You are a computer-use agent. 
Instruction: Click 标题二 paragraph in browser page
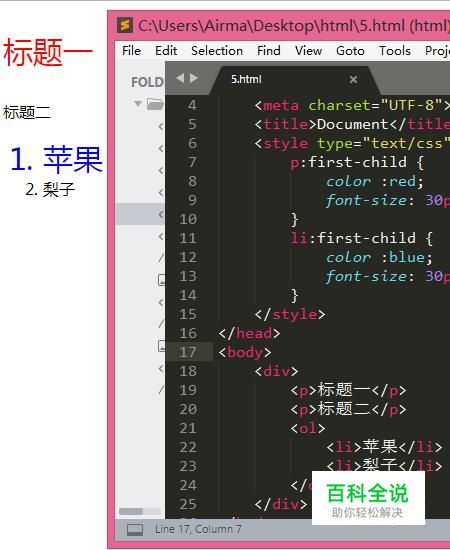[x=27, y=113]
